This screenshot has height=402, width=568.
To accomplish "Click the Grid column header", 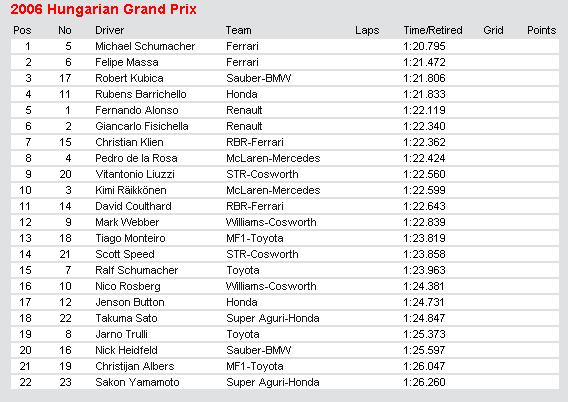I will (493, 30).
